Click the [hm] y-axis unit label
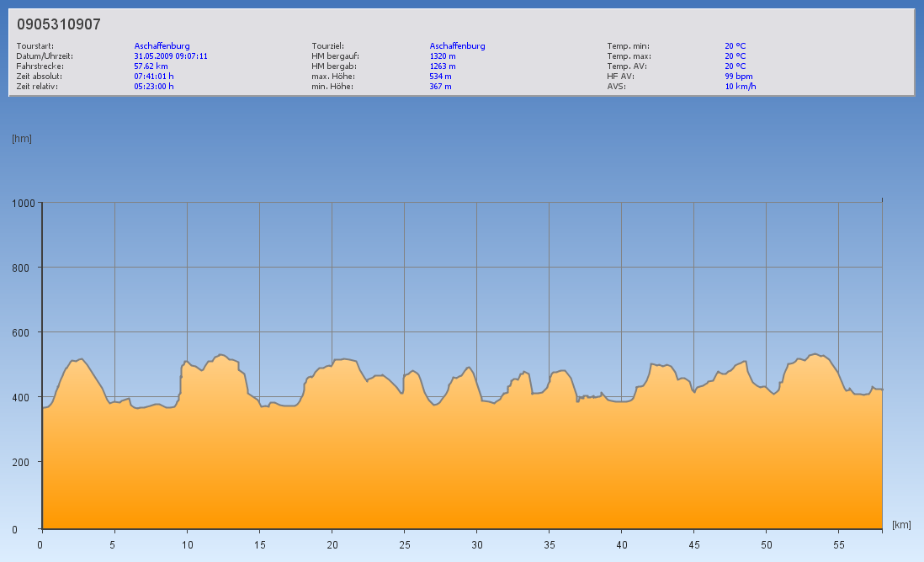This screenshot has height=562, width=924. (22, 139)
